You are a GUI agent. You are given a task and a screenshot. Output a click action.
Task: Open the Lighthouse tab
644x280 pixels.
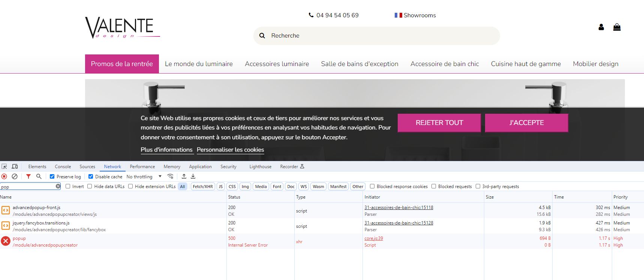[x=260, y=167]
